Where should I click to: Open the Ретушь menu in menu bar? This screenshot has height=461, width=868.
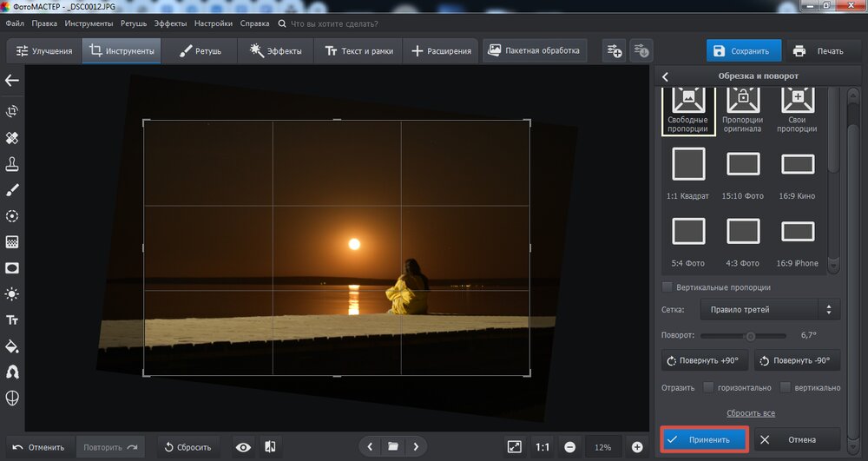134,23
